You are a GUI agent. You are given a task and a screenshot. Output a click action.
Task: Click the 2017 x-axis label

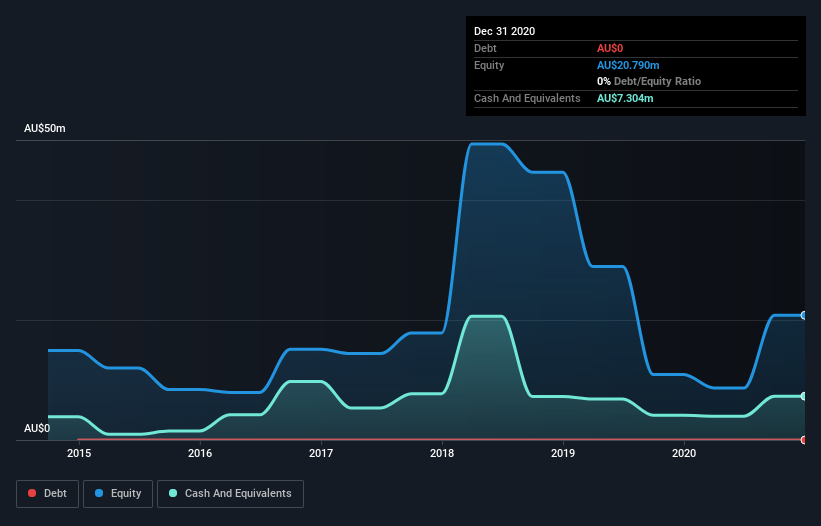click(x=321, y=453)
